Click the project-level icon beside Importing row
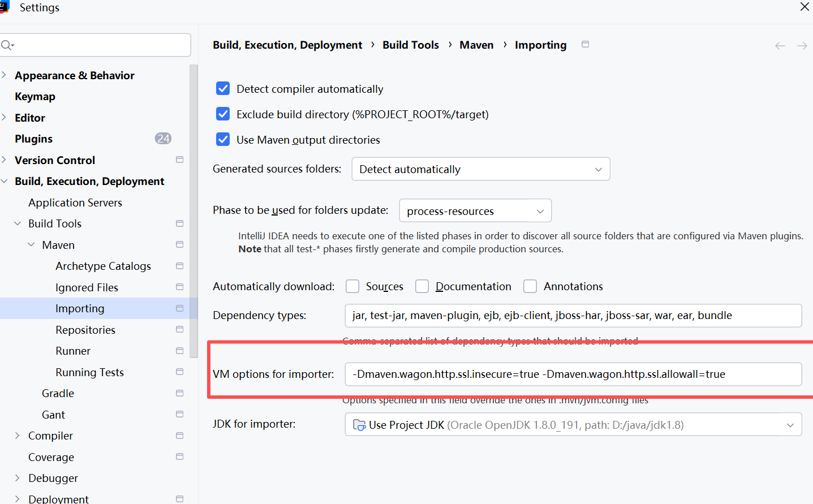 pyautogui.click(x=180, y=308)
